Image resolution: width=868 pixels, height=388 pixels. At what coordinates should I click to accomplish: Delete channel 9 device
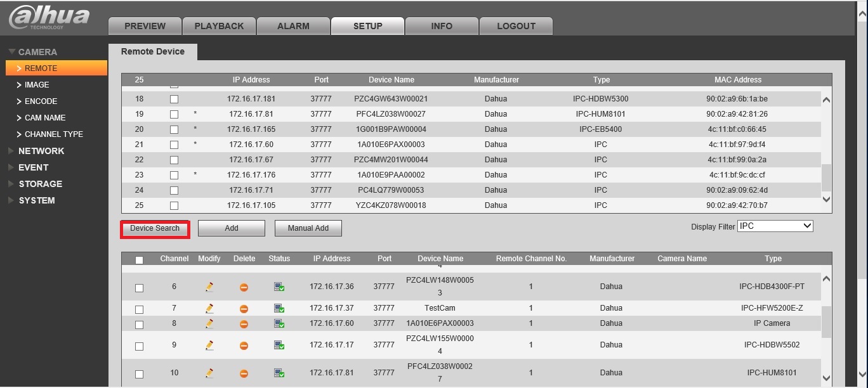point(244,346)
